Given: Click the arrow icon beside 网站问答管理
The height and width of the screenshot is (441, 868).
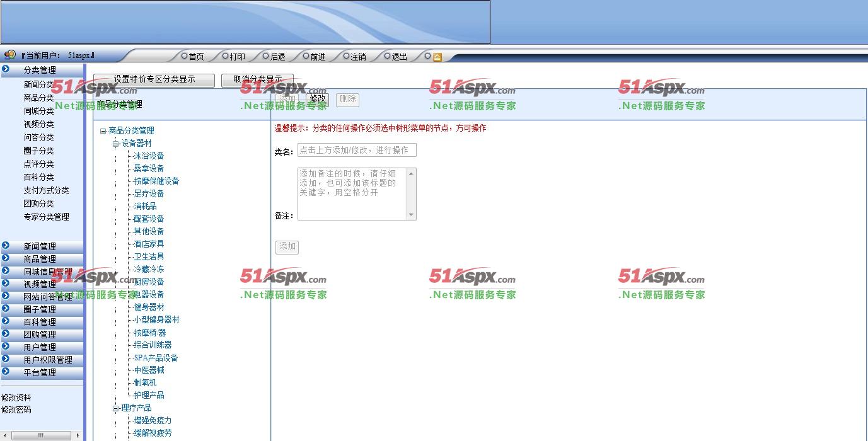Looking at the screenshot, I should [6, 296].
